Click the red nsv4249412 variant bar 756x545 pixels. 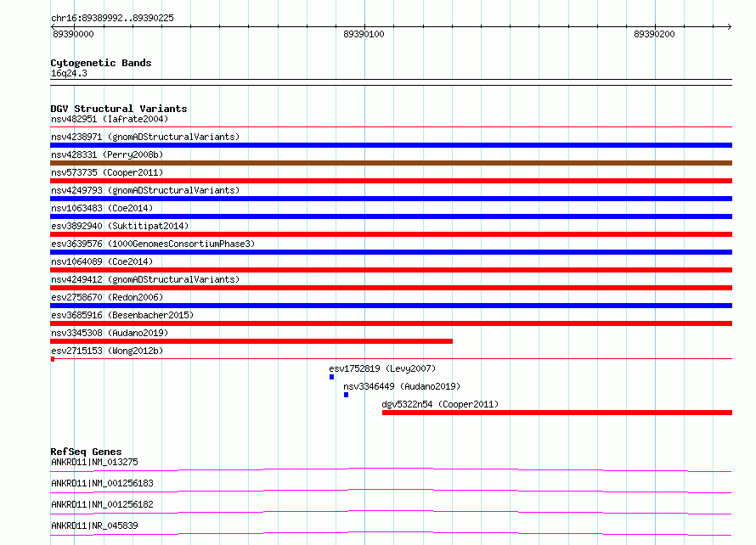coord(391,288)
